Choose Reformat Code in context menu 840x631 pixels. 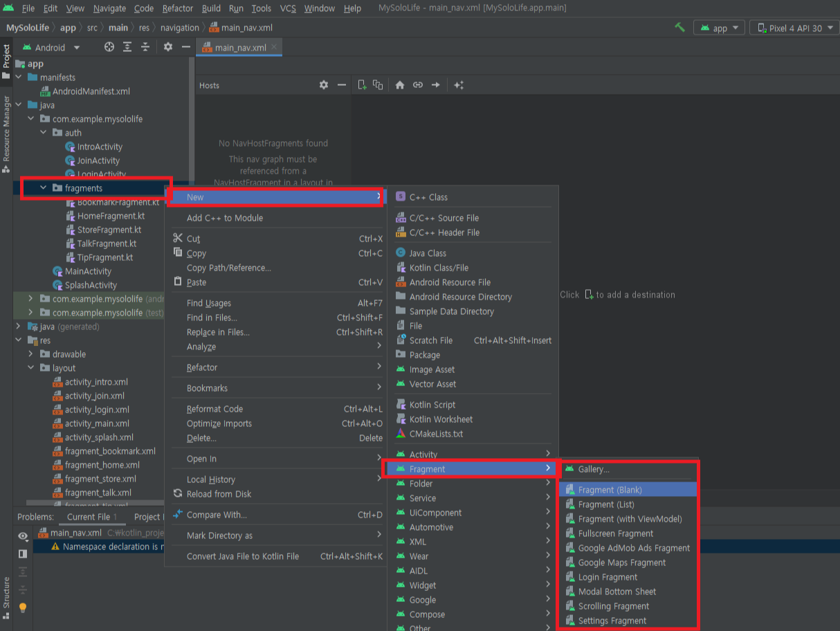[x=275, y=409]
